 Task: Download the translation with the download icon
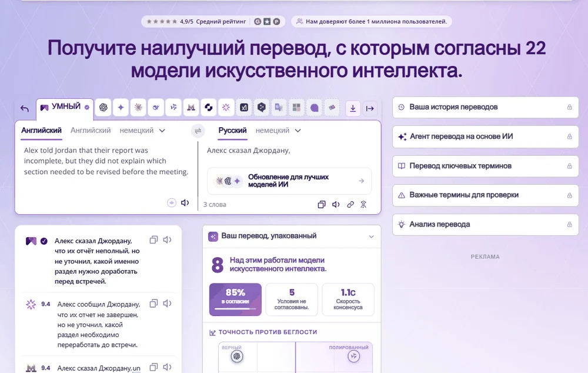[353, 108]
